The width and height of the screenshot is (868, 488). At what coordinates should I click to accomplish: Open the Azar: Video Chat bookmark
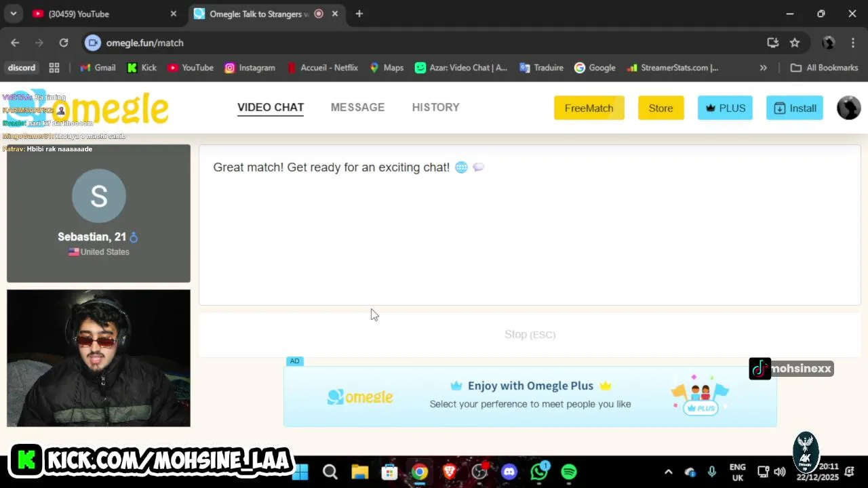(x=461, y=68)
